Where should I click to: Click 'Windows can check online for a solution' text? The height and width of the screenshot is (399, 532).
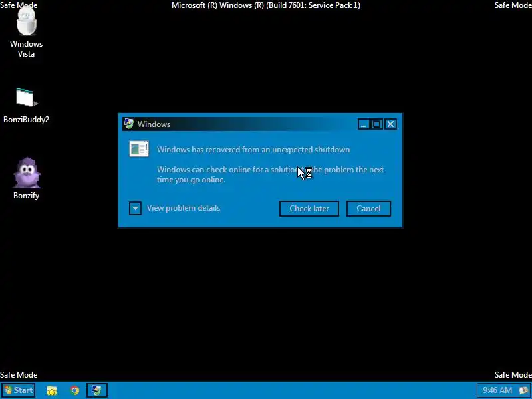pos(227,170)
